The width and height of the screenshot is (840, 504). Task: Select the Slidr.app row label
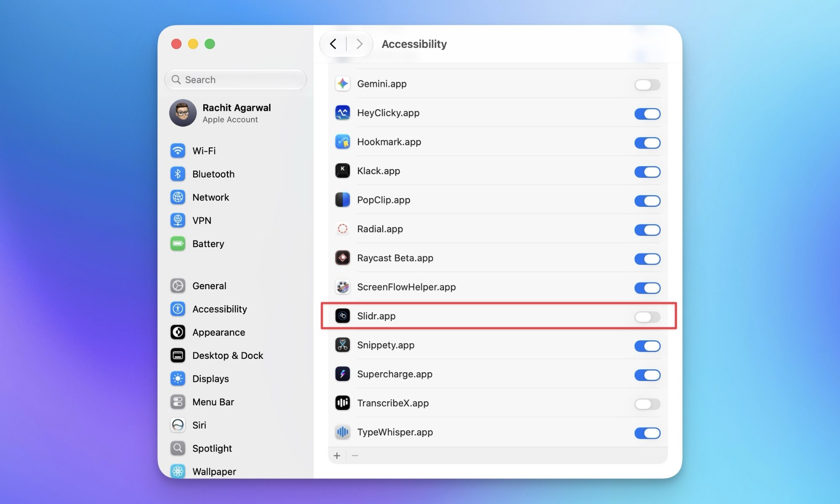[376, 316]
